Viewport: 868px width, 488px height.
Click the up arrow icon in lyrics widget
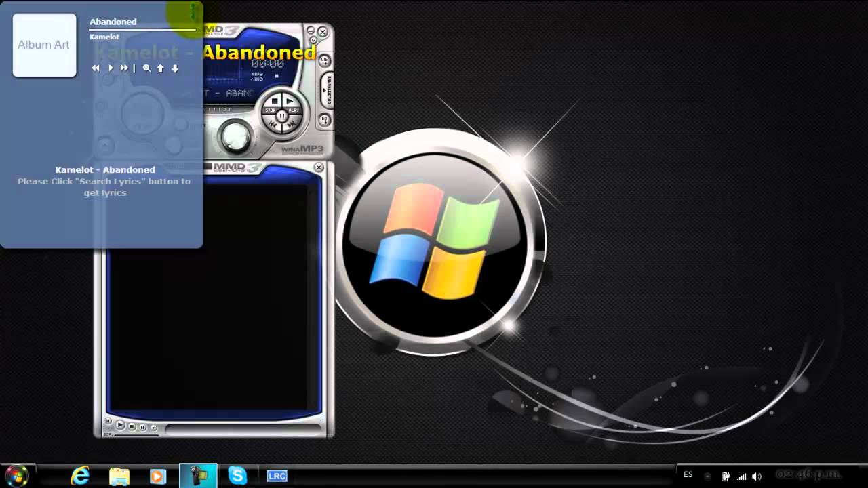point(161,68)
